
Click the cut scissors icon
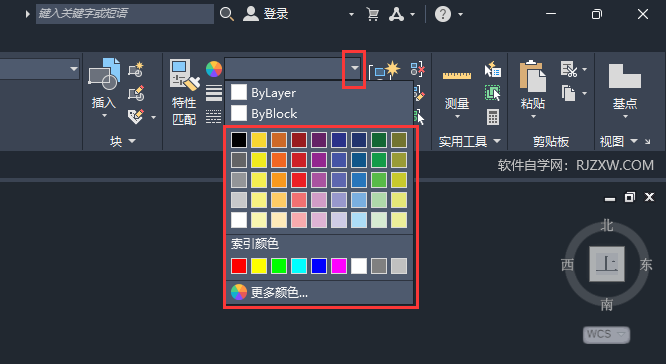[x=569, y=69]
